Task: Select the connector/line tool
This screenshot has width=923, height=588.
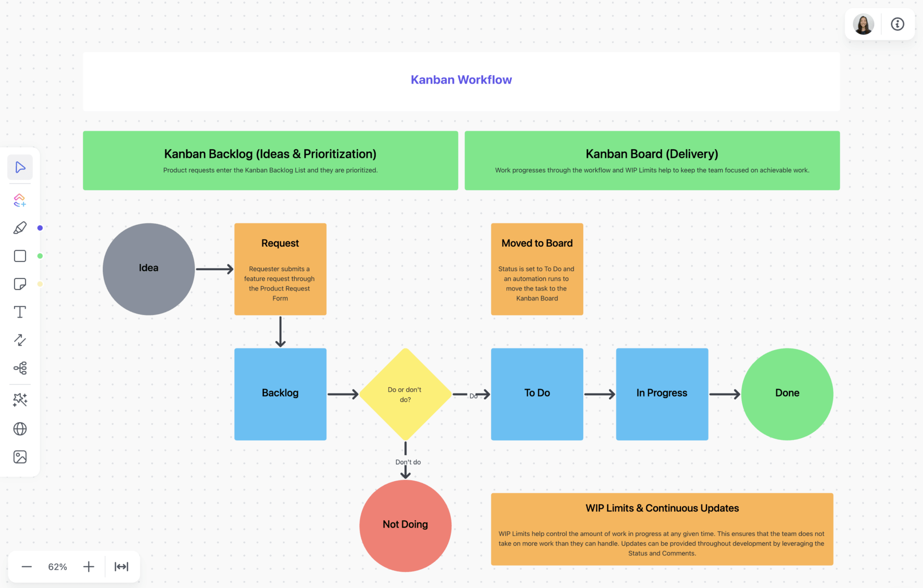Action: tap(20, 340)
